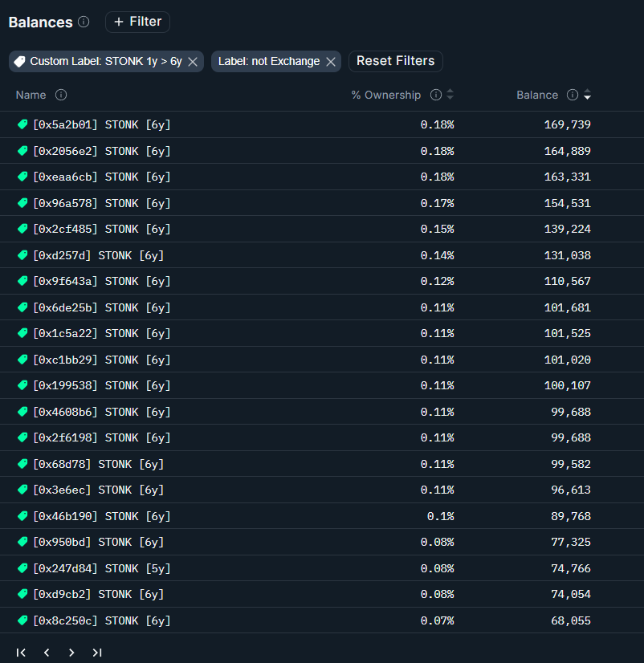Select the 0.15% ownership value

(437, 229)
